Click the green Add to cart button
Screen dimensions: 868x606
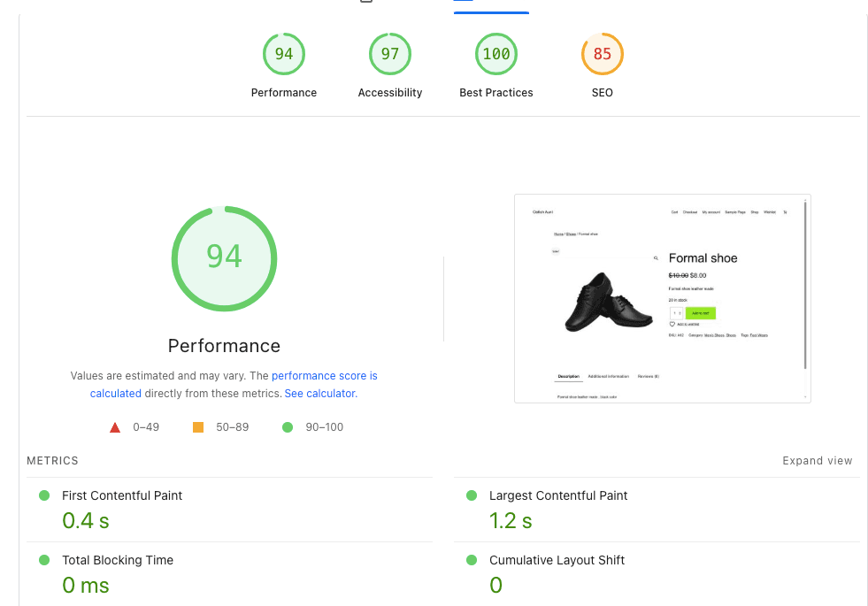click(x=701, y=312)
